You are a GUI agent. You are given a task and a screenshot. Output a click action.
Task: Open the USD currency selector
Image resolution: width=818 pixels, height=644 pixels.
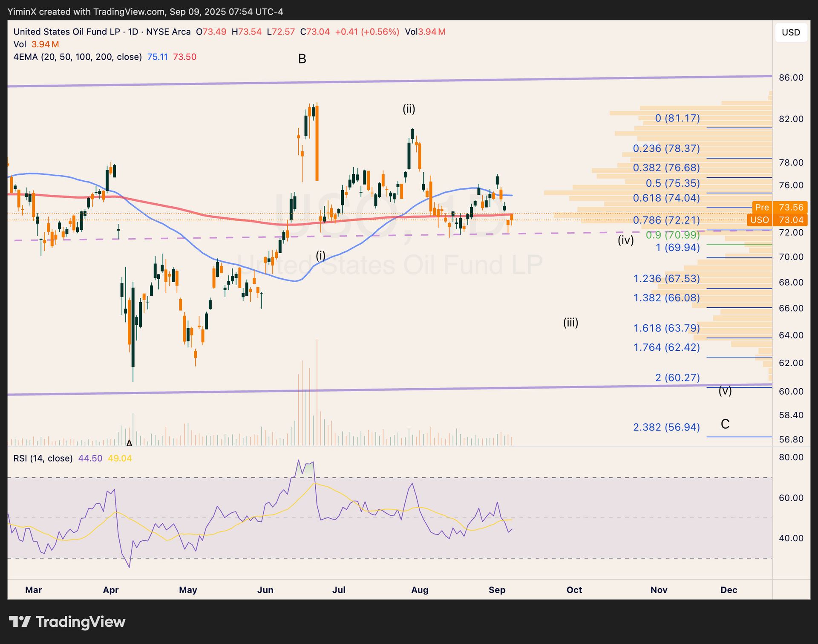pyautogui.click(x=791, y=32)
